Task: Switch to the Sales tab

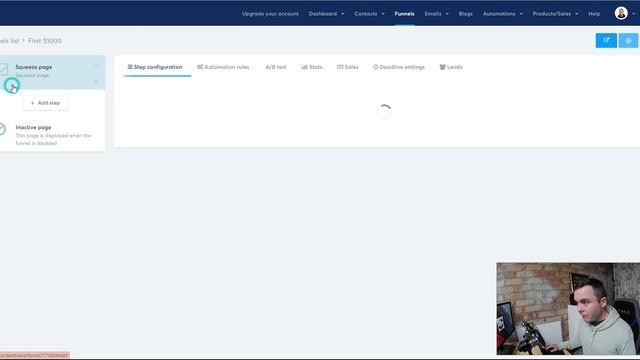Action: point(348,67)
